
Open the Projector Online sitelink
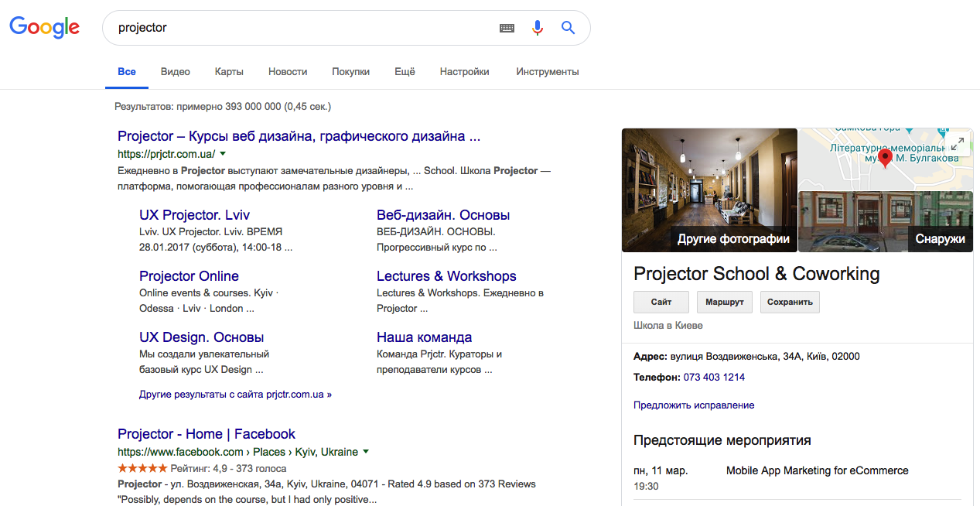[189, 276]
